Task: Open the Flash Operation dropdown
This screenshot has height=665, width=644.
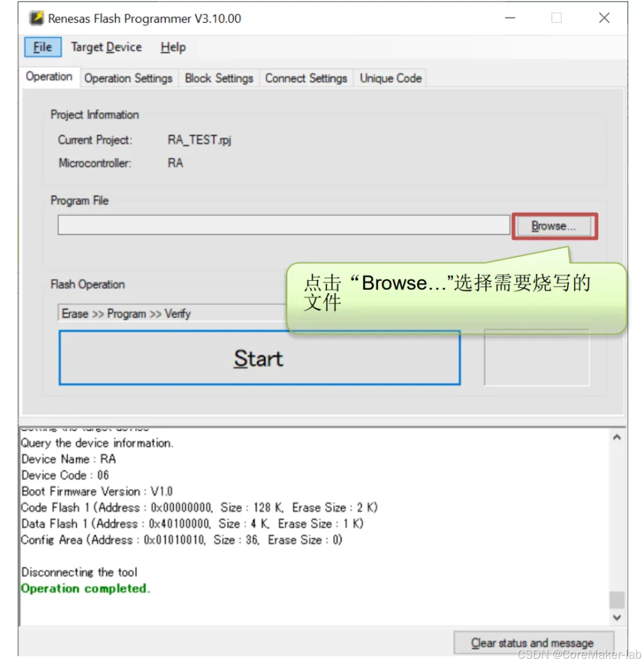Action: (x=172, y=313)
